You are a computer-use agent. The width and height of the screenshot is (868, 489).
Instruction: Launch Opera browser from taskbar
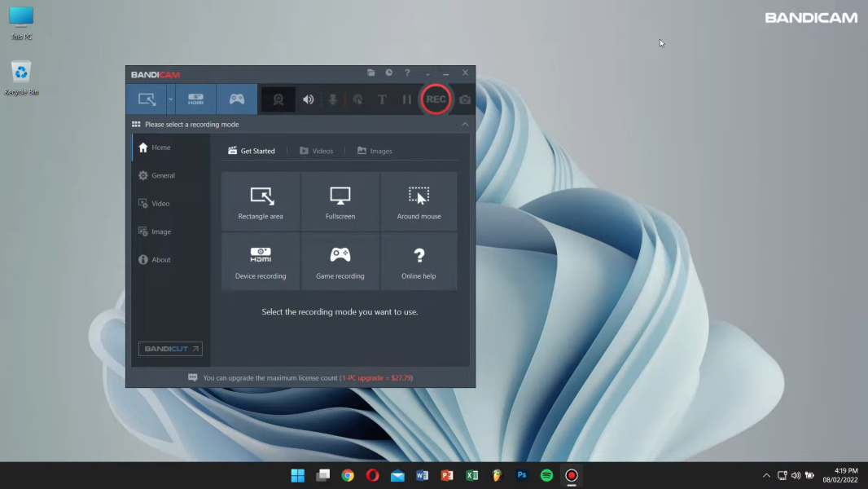(373, 475)
